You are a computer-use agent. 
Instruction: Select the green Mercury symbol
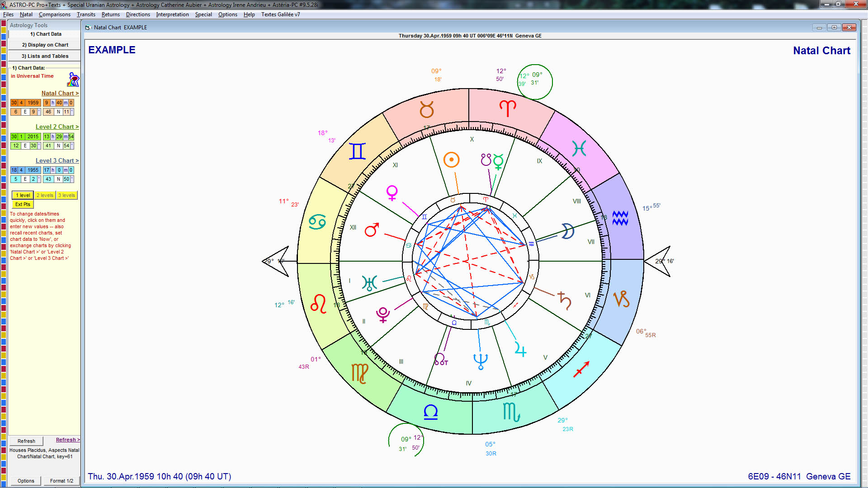(x=498, y=161)
